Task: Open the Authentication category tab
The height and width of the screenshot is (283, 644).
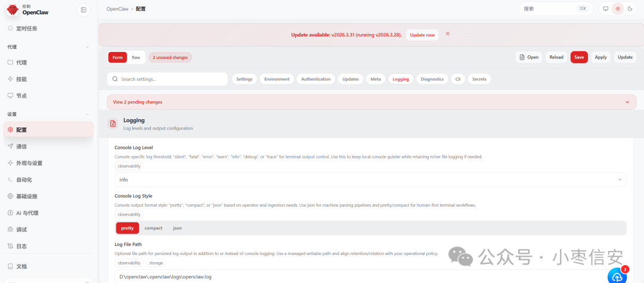Action: click(316, 79)
